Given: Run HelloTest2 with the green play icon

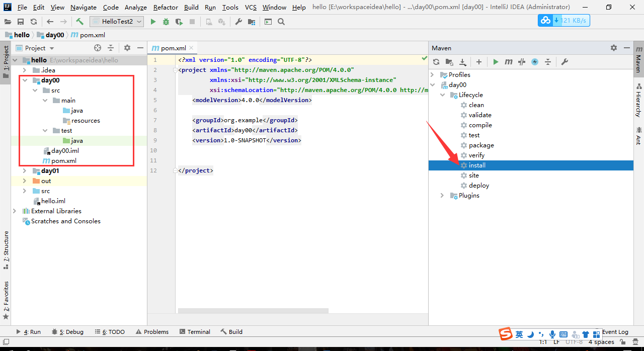Looking at the screenshot, I should pyautogui.click(x=153, y=22).
